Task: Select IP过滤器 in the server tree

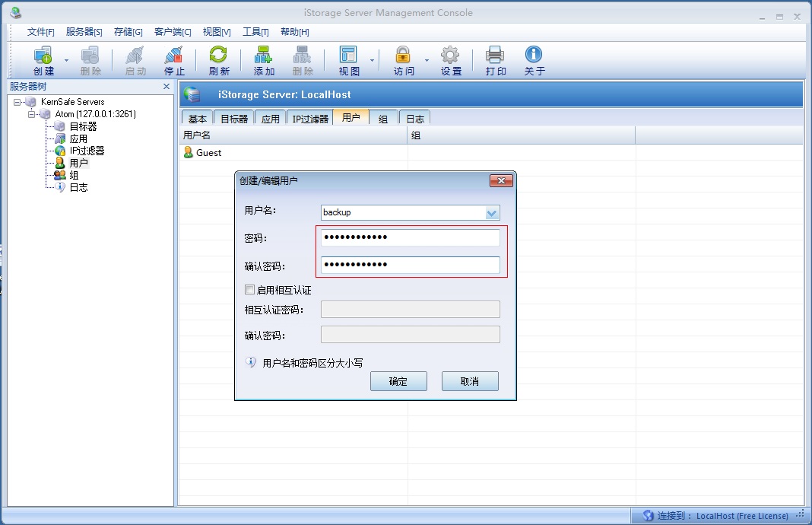Action: [87, 151]
